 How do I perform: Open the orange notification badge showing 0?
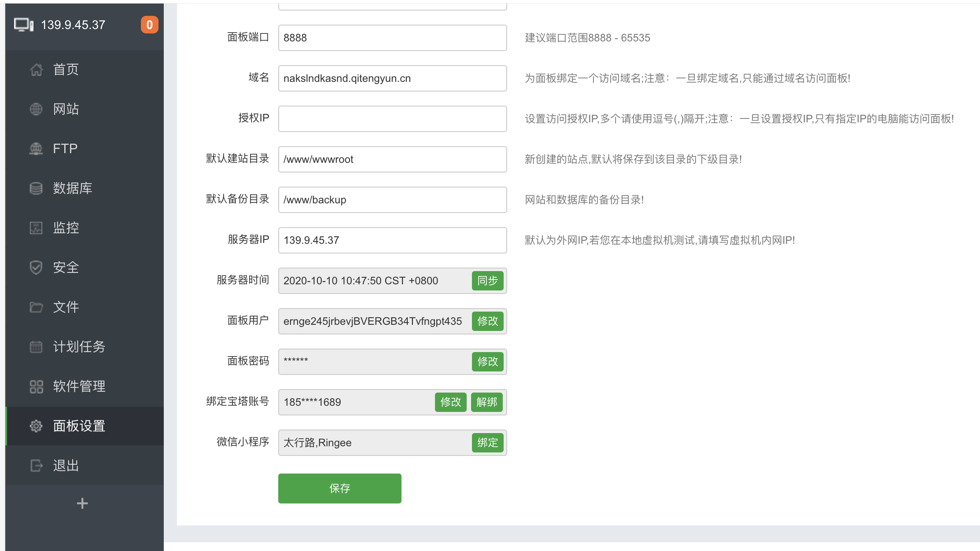click(x=149, y=25)
